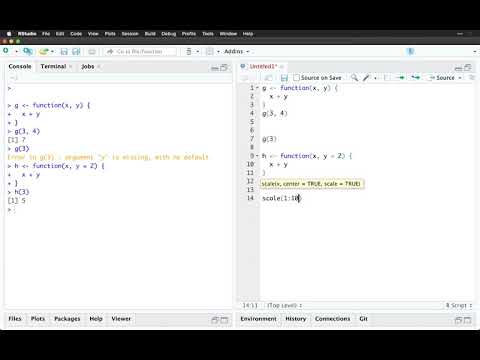Maximize the Console pane
Screen dimensions: 480x360
click(224, 68)
